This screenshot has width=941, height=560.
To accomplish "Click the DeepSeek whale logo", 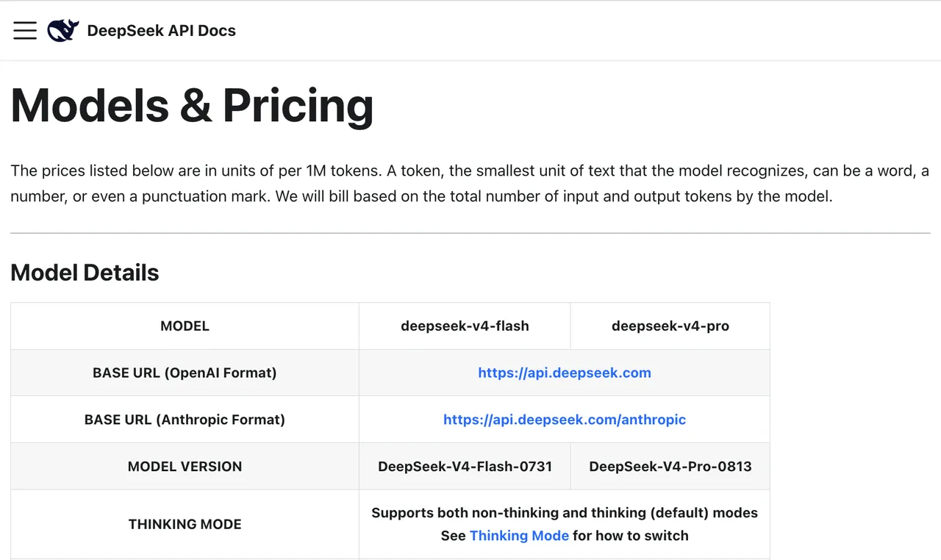I will 63,30.
